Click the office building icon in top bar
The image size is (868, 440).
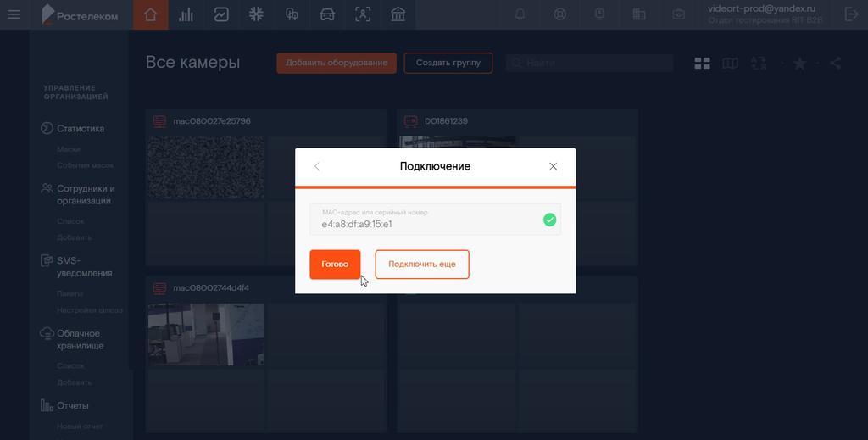click(x=639, y=15)
